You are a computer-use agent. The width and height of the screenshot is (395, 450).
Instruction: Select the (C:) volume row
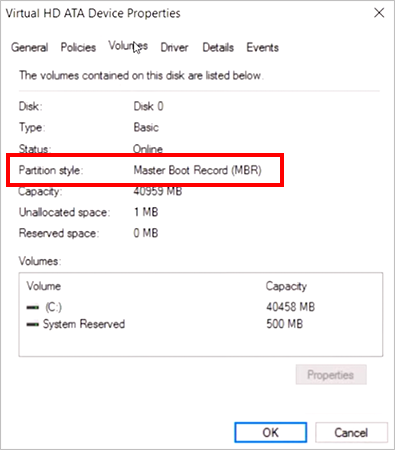pos(200,307)
